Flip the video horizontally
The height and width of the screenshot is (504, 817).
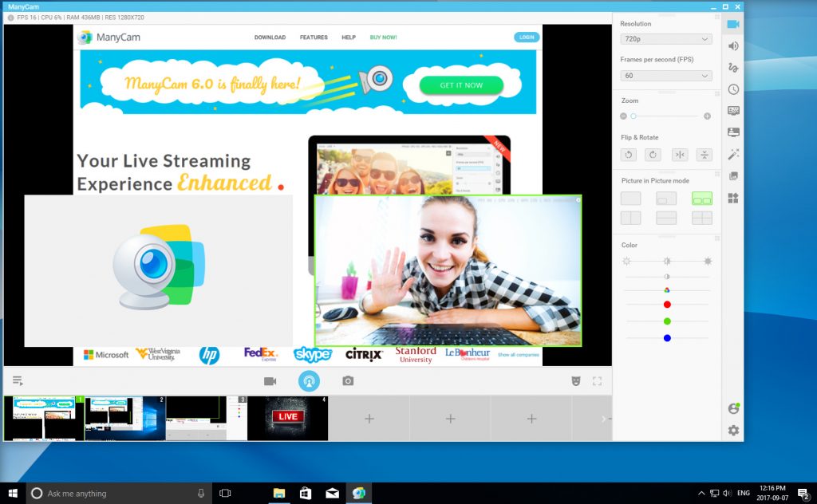[x=679, y=155]
